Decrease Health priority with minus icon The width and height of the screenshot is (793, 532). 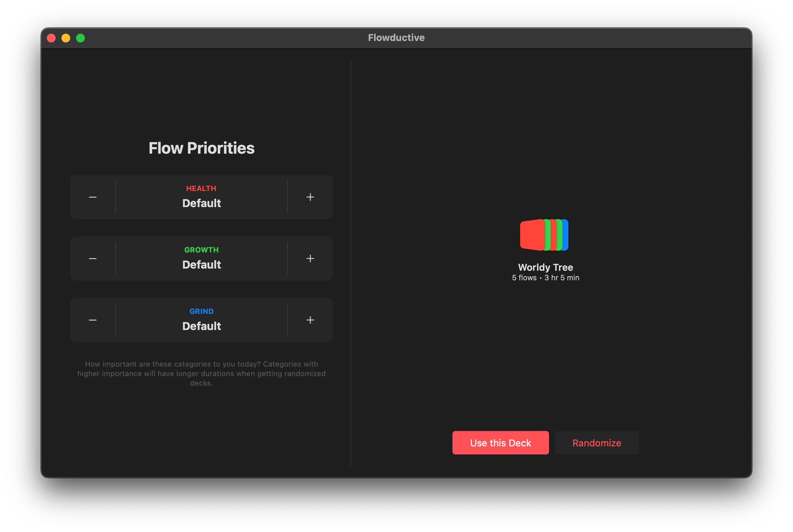pyautogui.click(x=93, y=197)
